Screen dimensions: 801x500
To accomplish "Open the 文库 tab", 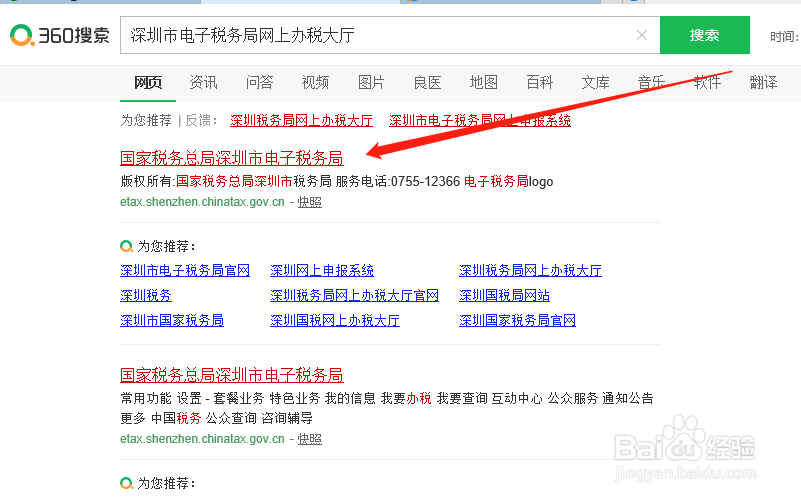I will tap(596, 82).
